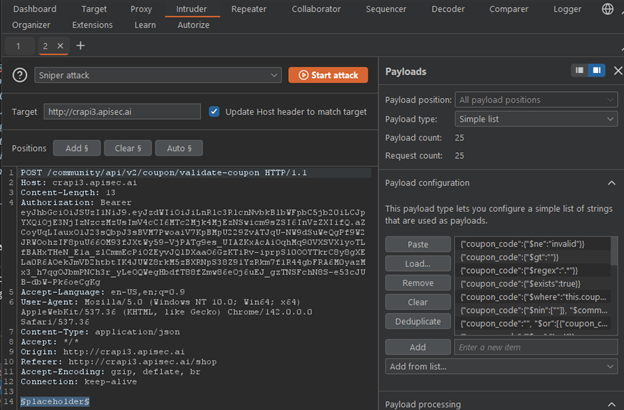
Task: Go to the Repeater tab
Action: click(249, 9)
